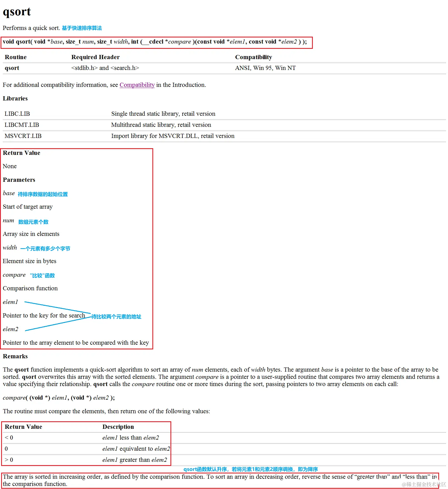Select the text 'Performs a quick sort.'
This screenshot has width=448, height=489.
coord(31,28)
